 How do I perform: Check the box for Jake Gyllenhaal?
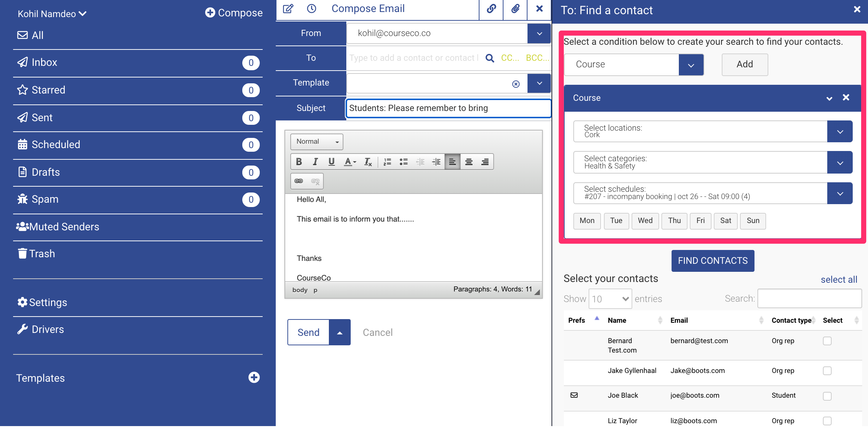click(827, 371)
